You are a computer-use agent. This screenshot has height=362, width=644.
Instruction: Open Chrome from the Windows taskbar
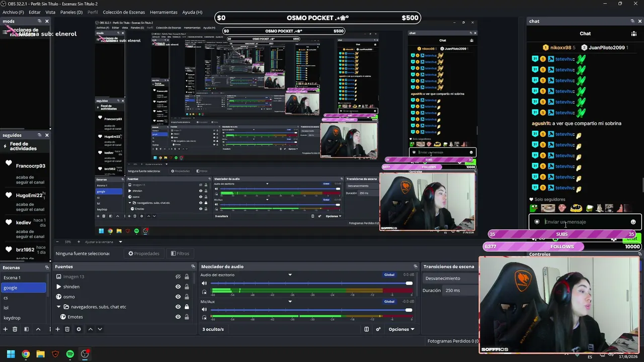26,354
